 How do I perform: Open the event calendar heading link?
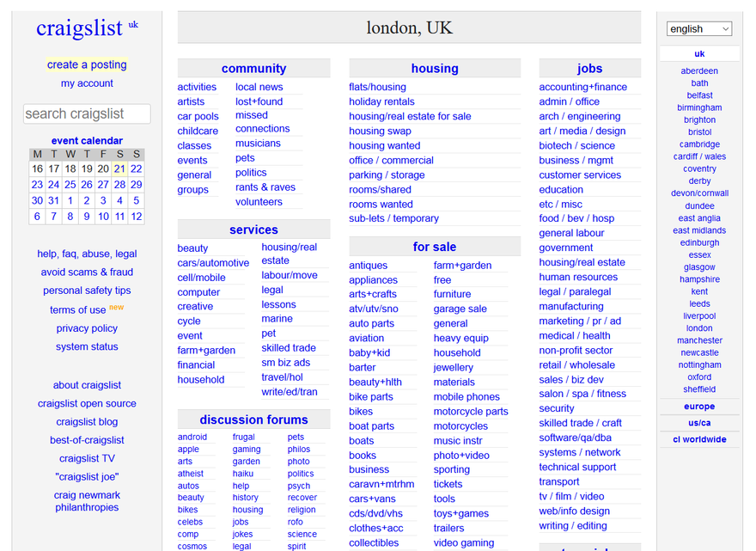[87, 141]
